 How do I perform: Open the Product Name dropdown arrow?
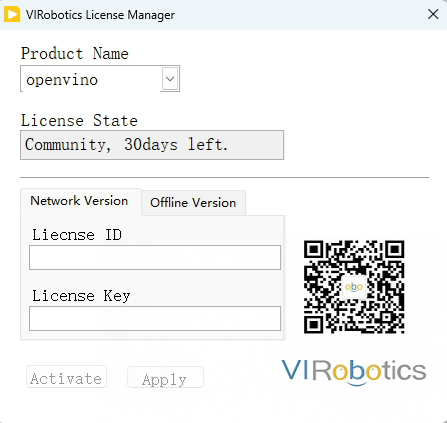pyautogui.click(x=170, y=79)
